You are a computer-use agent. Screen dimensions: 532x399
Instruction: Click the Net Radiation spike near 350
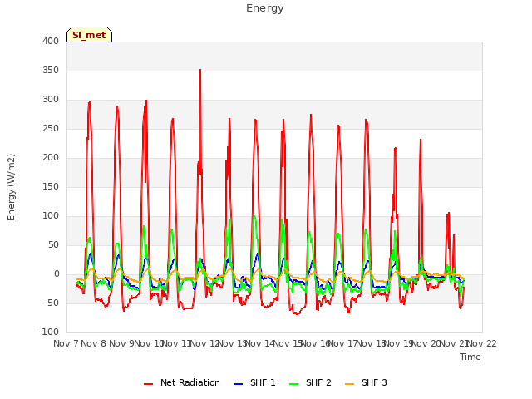point(200,71)
